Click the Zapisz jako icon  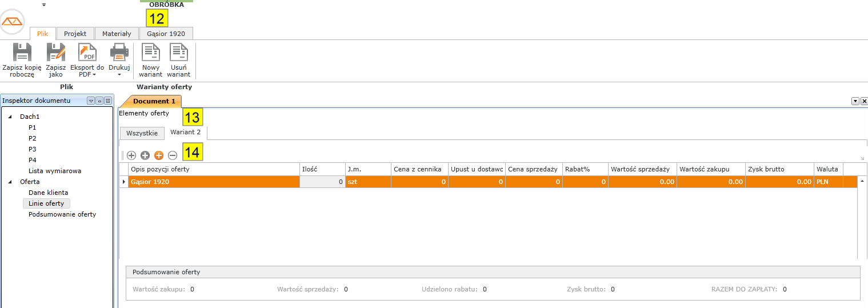click(x=56, y=53)
